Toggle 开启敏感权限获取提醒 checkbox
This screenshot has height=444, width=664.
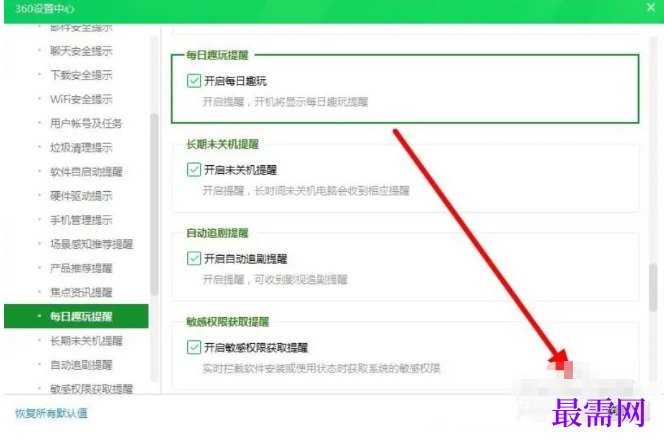click(x=194, y=347)
